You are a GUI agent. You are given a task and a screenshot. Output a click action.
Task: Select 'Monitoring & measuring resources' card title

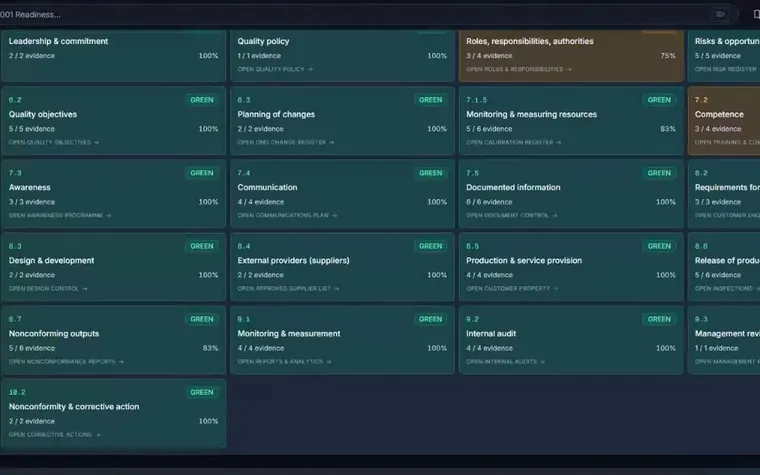(x=531, y=114)
